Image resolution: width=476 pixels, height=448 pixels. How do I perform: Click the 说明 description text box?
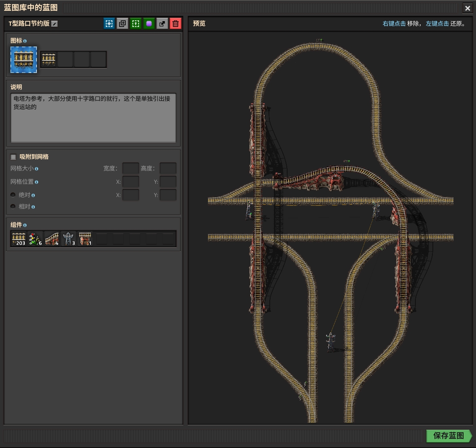click(93, 118)
